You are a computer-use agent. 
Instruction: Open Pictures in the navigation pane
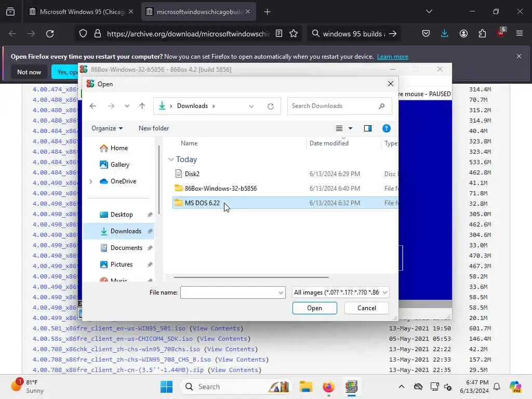[122, 264]
